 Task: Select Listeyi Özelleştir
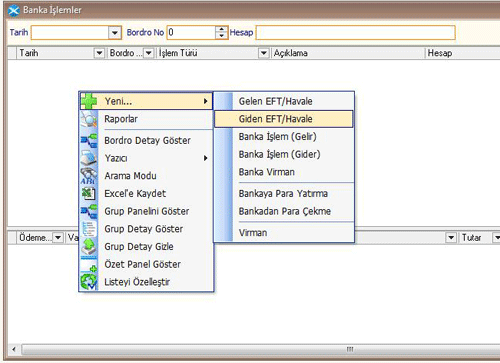146,282
